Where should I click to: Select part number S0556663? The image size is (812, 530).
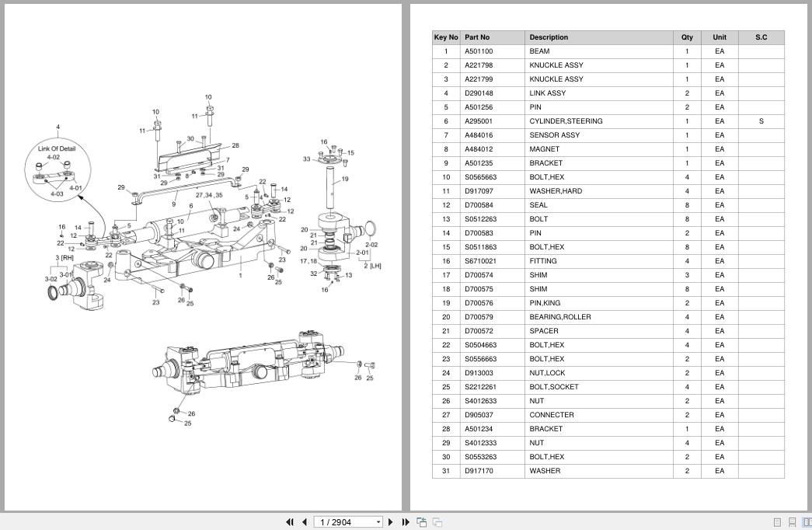pos(480,359)
